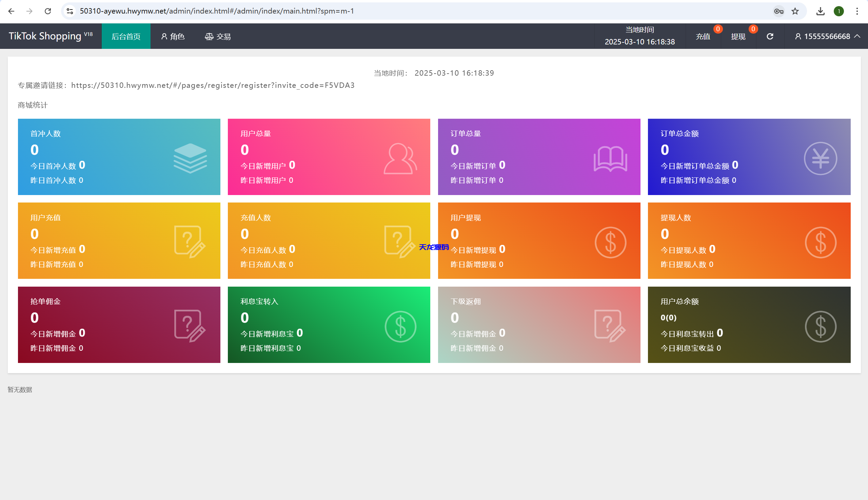
Task: Expand the 15555566668 account dropdown
Action: [x=827, y=36]
